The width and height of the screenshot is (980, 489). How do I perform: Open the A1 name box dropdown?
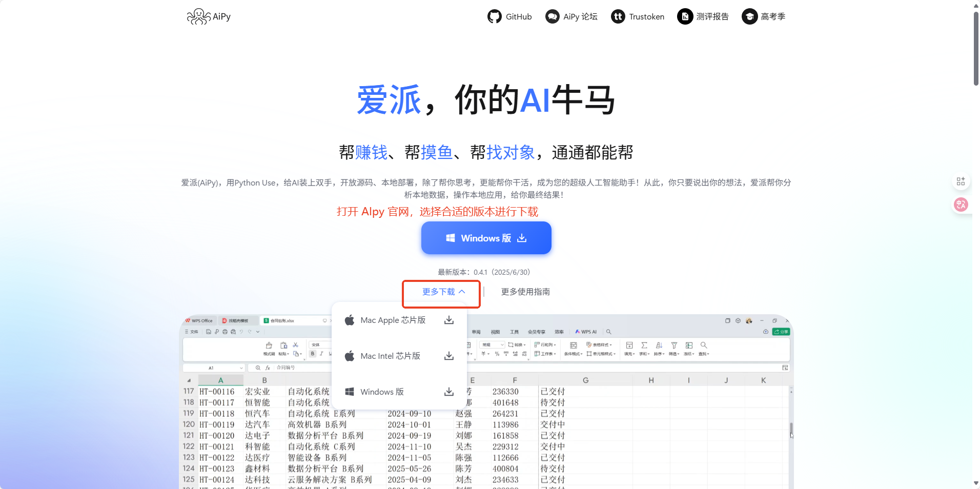(241, 368)
